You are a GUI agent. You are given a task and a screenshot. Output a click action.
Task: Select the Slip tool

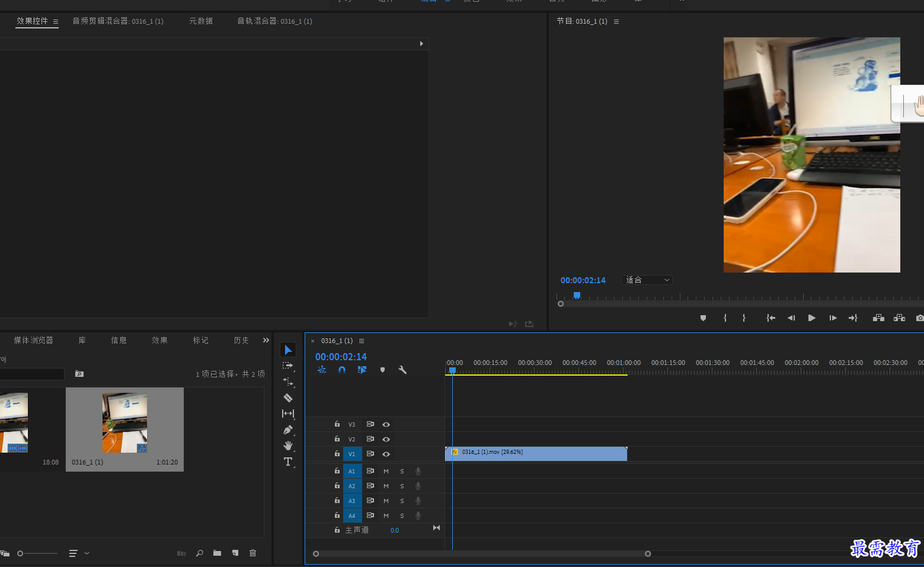coord(288,414)
